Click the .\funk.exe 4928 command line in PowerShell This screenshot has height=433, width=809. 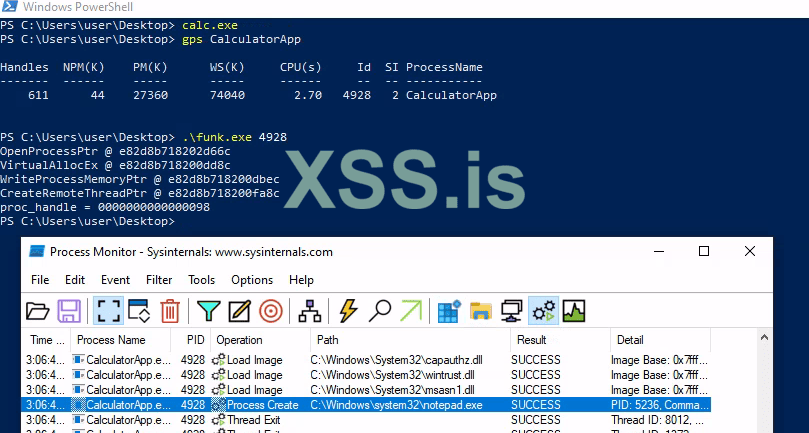235,137
